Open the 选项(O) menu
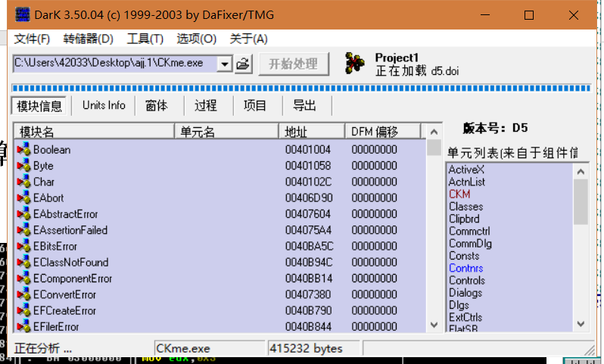The width and height of the screenshot is (604, 364). 197,39
